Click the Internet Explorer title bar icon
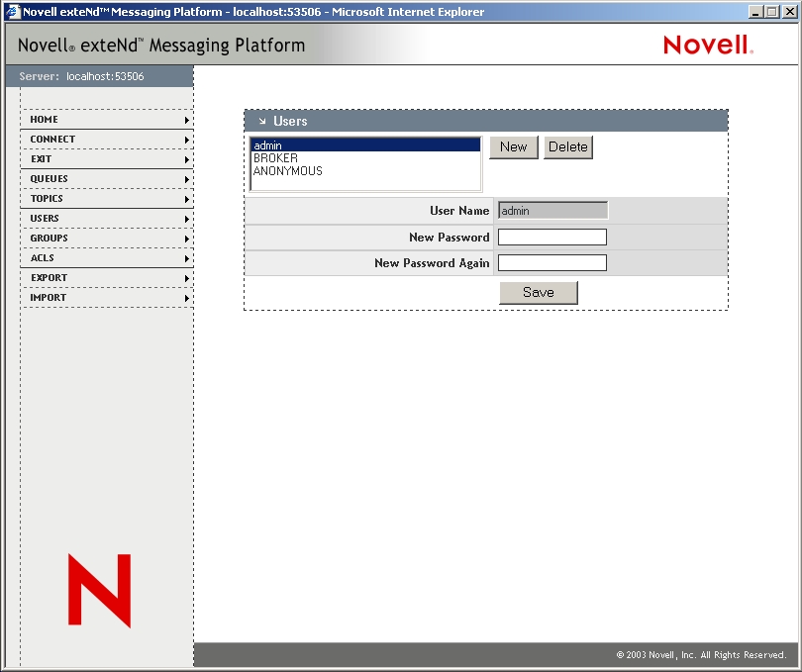The image size is (802, 672). pos(13,11)
